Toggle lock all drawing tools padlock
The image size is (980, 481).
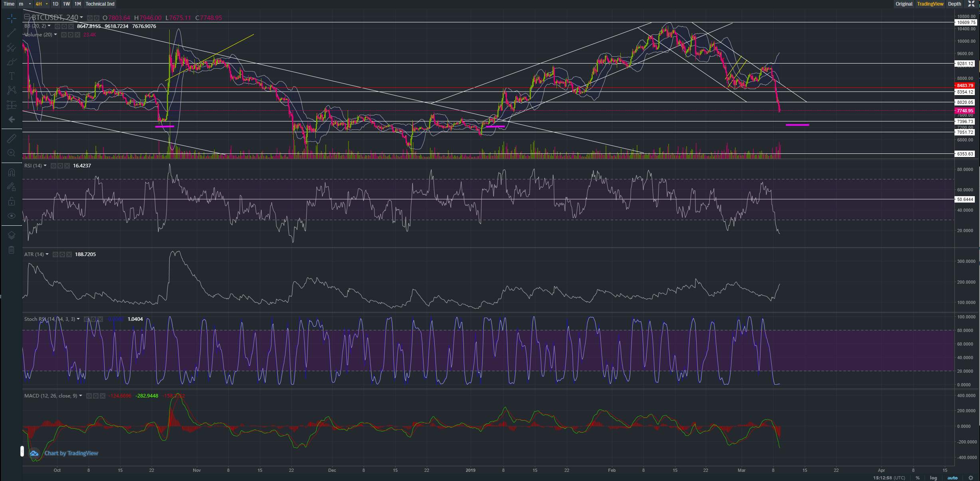(12, 201)
